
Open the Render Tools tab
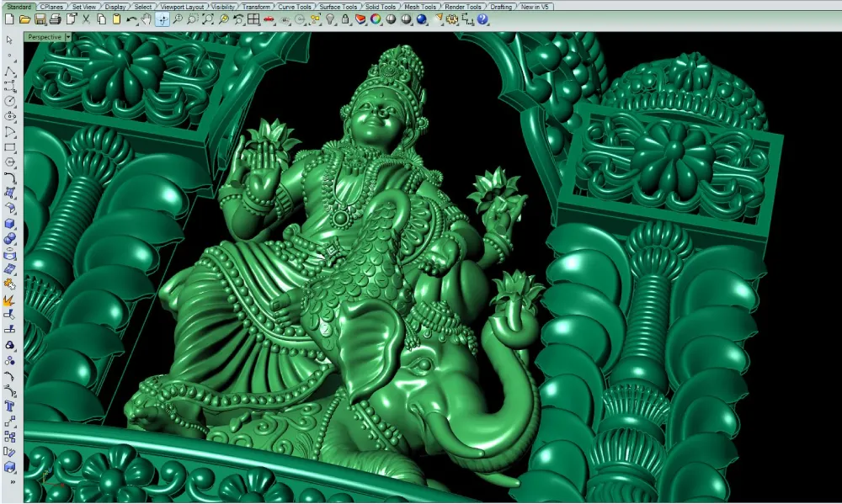(x=463, y=7)
